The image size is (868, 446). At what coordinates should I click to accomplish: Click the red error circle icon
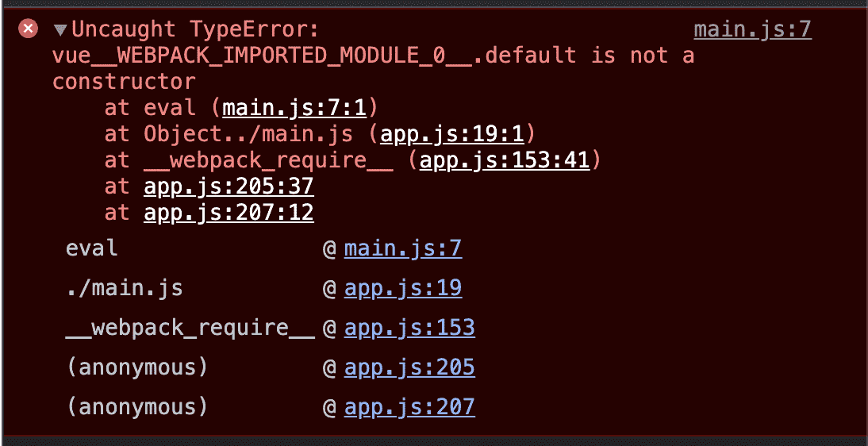pyautogui.click(x=29, y=29)
